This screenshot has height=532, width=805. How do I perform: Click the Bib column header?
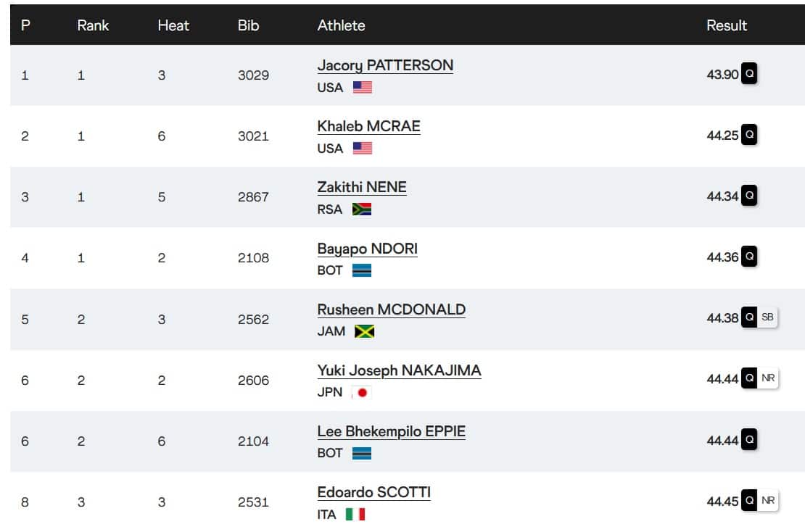pyautogui.click(x=248, y=25)
